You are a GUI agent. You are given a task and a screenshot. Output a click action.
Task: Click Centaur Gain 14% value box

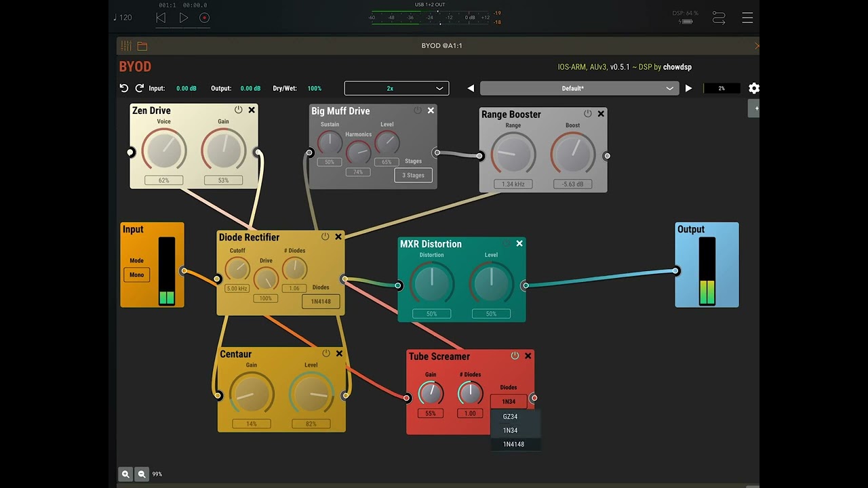coord(252,424)
